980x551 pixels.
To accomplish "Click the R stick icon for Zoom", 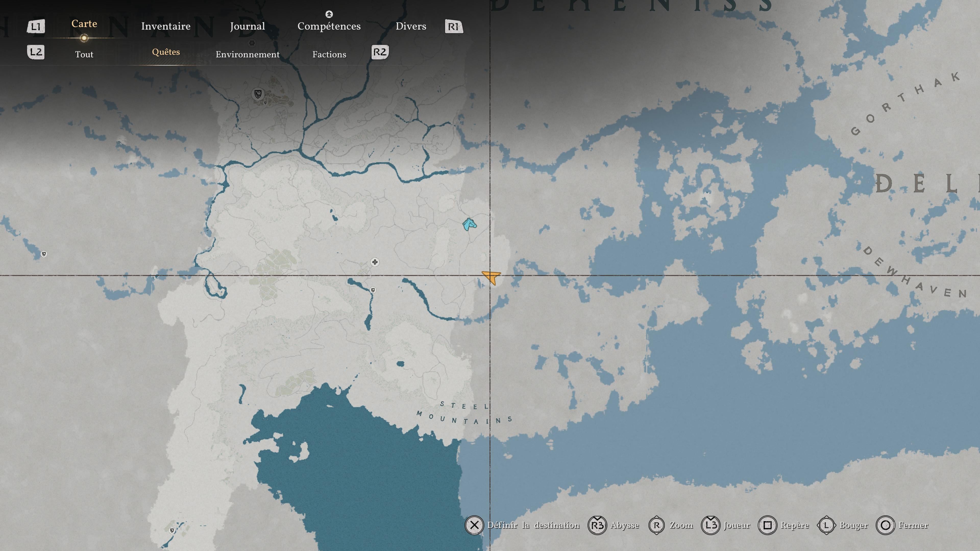I will click(657, 525).
